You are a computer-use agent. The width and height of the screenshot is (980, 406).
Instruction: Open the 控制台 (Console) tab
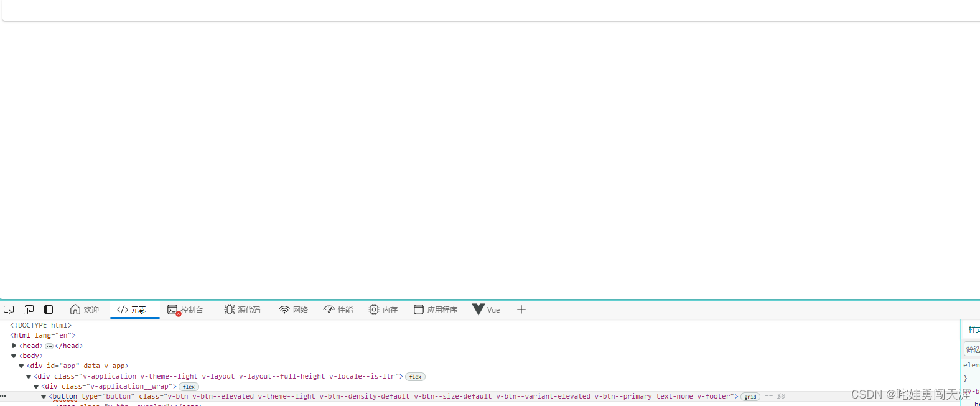185,309
